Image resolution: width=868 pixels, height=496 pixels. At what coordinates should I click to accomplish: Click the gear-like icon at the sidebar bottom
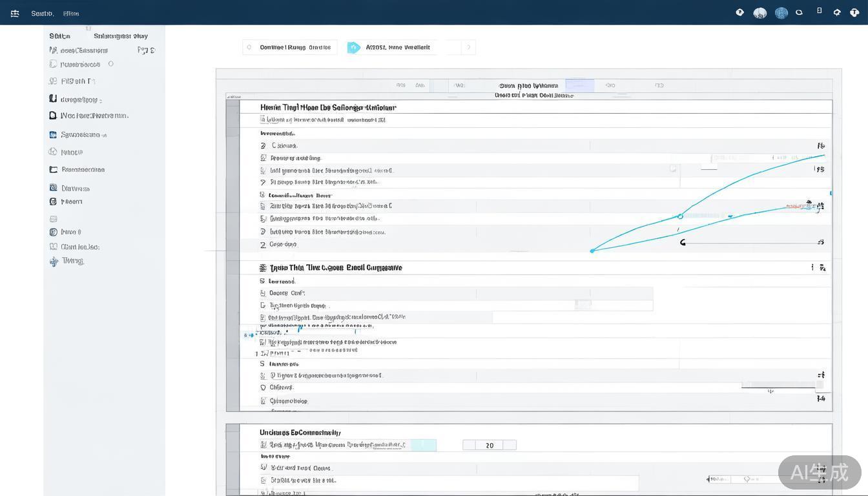(54, 262)
